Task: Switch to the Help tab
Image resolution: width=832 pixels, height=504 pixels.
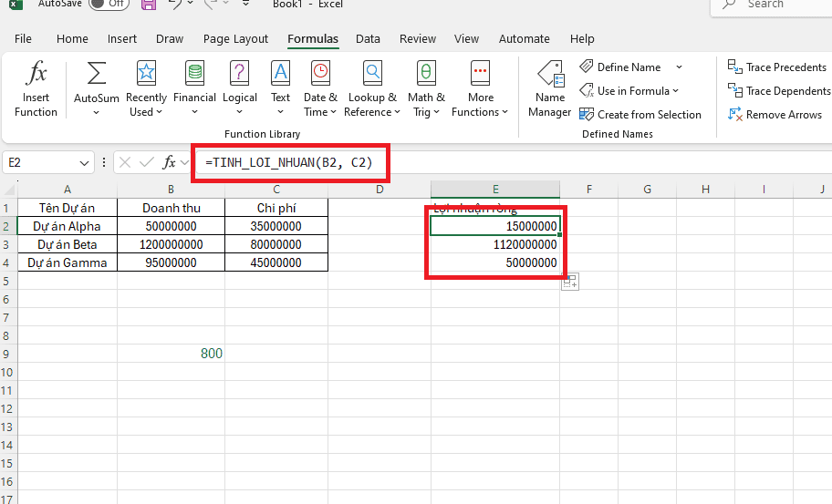Action: (x=582, y=38)
